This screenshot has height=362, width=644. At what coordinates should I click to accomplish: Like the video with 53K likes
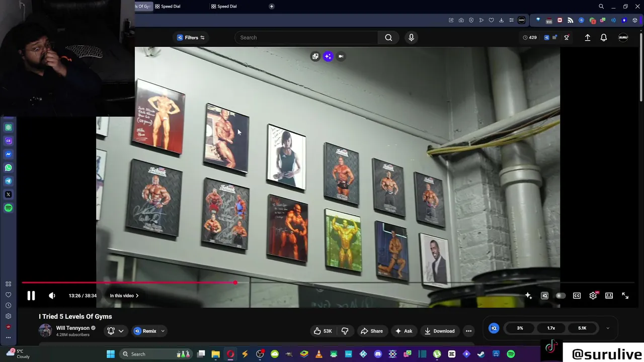[x=323, y=331]
